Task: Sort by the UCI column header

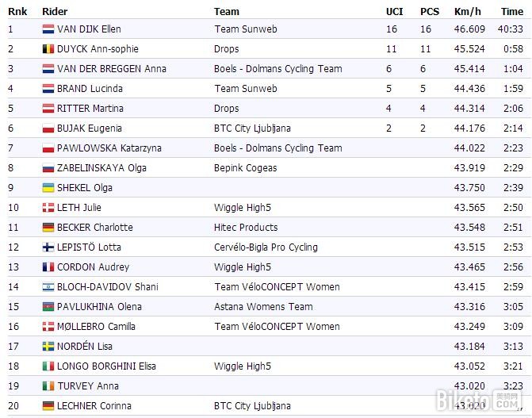Action: (394, 12)
